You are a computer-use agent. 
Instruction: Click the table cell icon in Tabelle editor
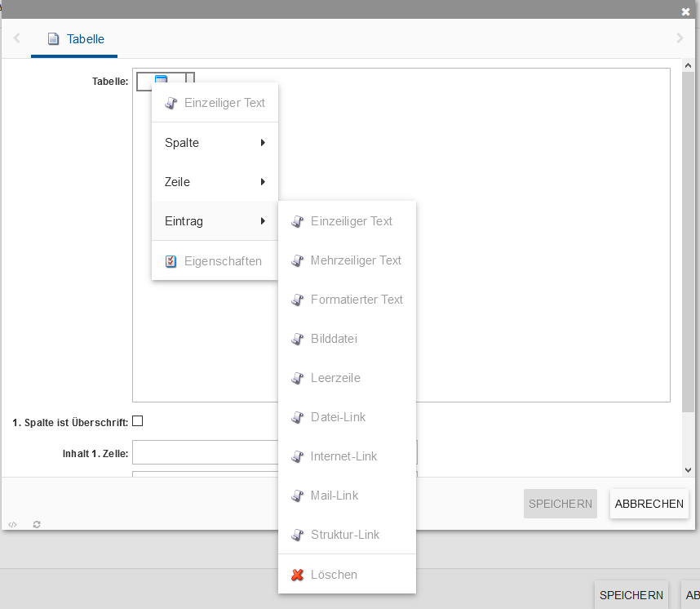click(x=161, y=81)
